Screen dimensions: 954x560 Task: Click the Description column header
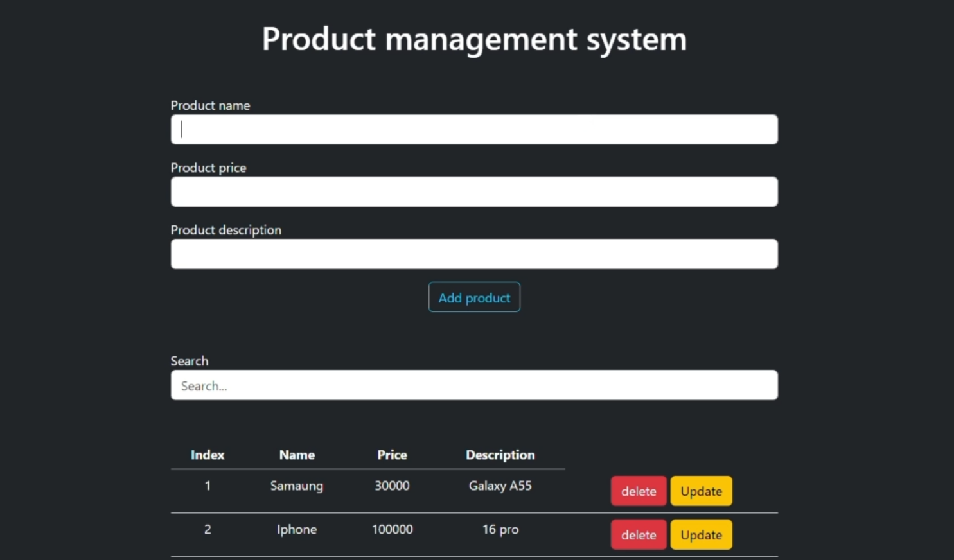pos(500,455)
